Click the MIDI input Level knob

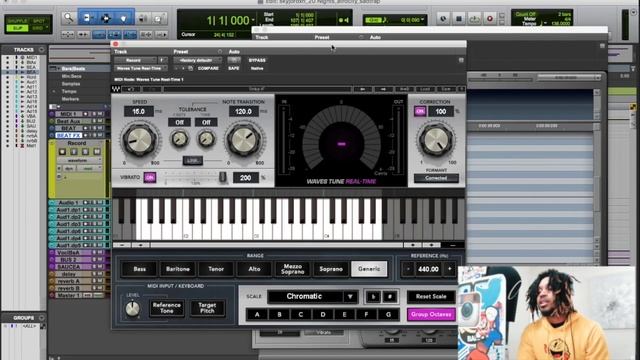click(x=132, y=309)
